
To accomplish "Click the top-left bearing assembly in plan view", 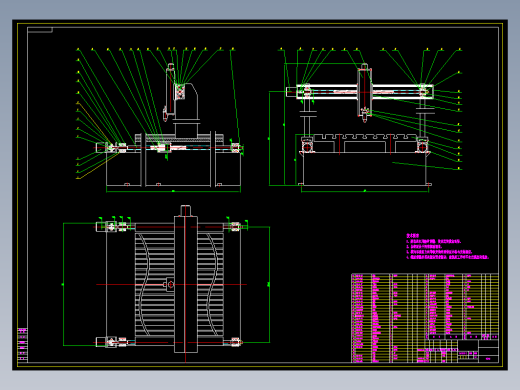I will (112, 227).
